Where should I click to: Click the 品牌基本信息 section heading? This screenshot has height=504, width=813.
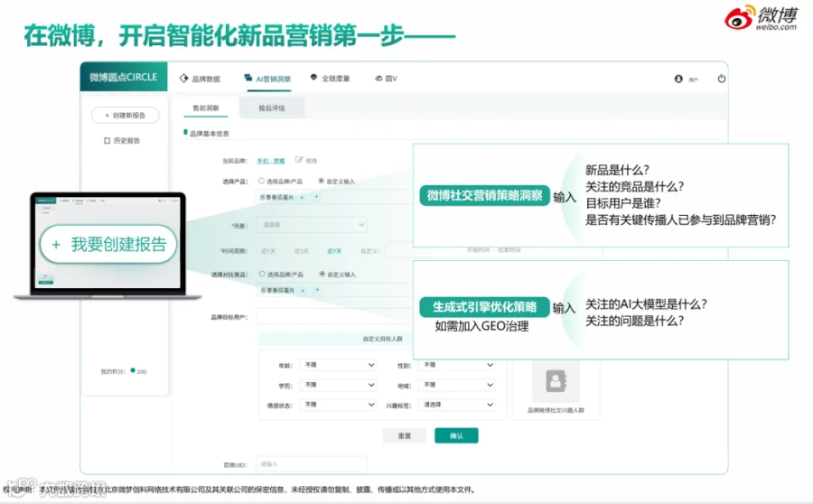209,134
